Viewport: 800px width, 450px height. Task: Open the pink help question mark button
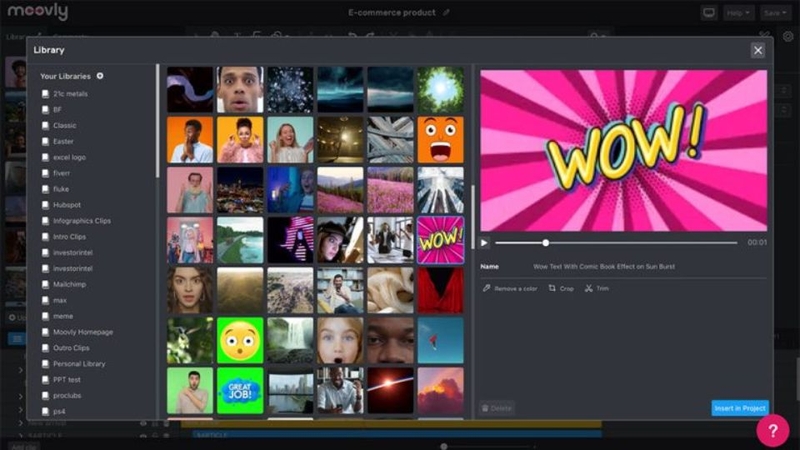tap(772, 430)
